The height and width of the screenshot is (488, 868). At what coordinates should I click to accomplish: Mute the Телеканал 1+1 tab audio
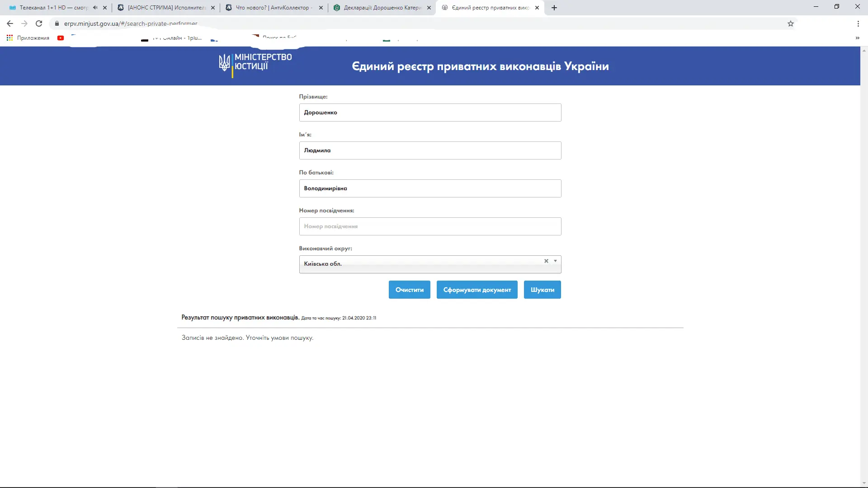click(x=94, y=7)
